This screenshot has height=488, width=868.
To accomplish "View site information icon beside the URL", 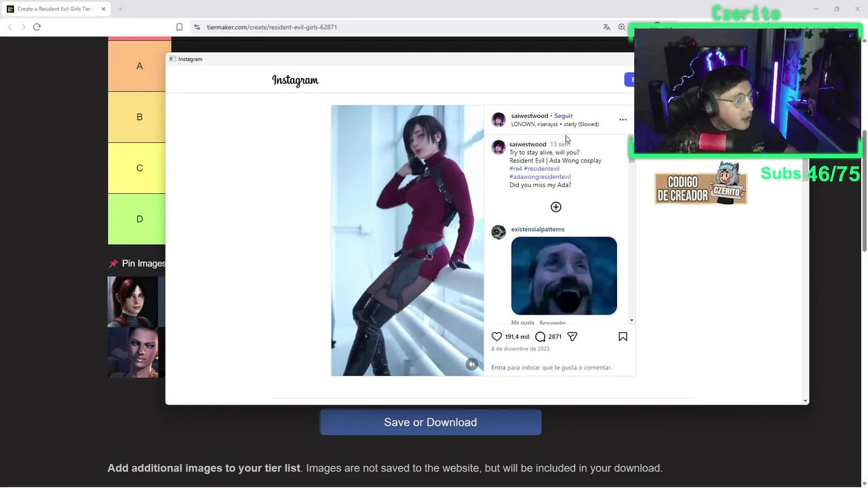I will (197, 27).
